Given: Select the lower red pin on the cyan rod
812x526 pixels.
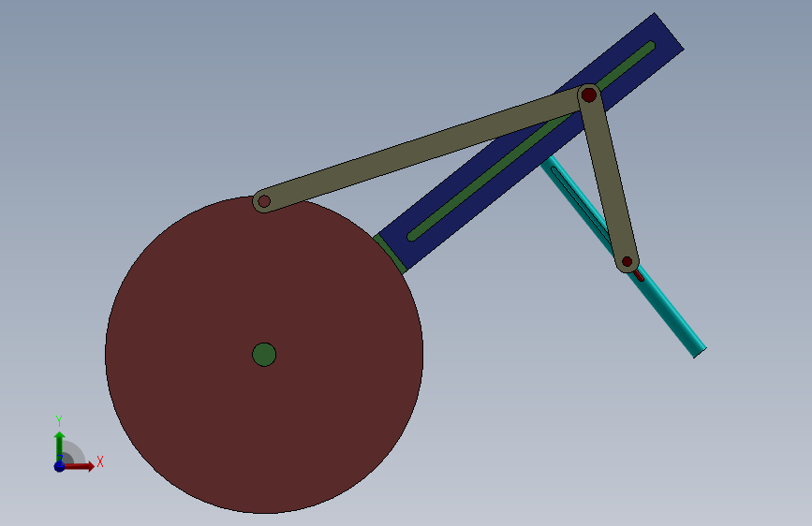Looking at the screenshot, I should 627,261.
